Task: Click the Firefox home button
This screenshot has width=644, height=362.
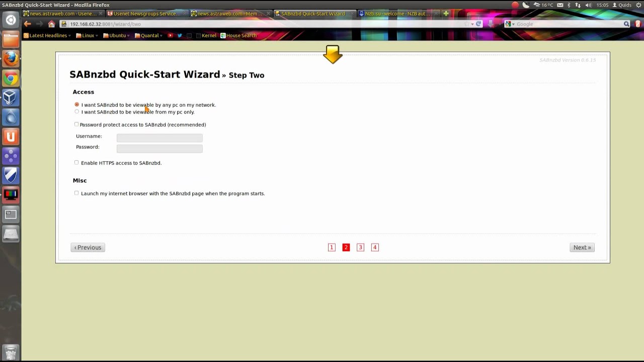Action: (51, 24)
